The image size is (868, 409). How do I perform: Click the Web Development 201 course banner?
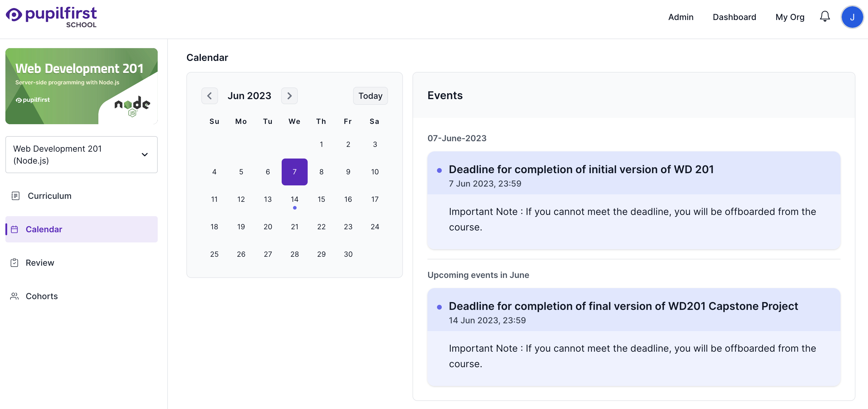point(81,86)
